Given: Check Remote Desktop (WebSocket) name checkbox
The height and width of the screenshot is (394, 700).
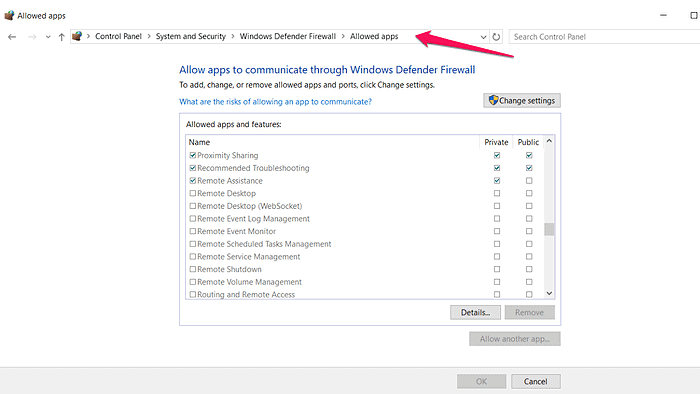Looking at the screenshot, I should click(193, 206).
